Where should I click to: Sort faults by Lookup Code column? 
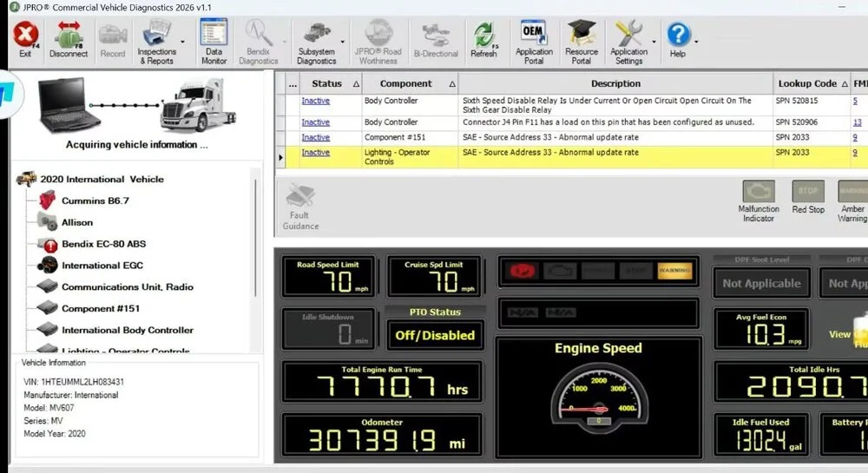(x=812, y=83)
